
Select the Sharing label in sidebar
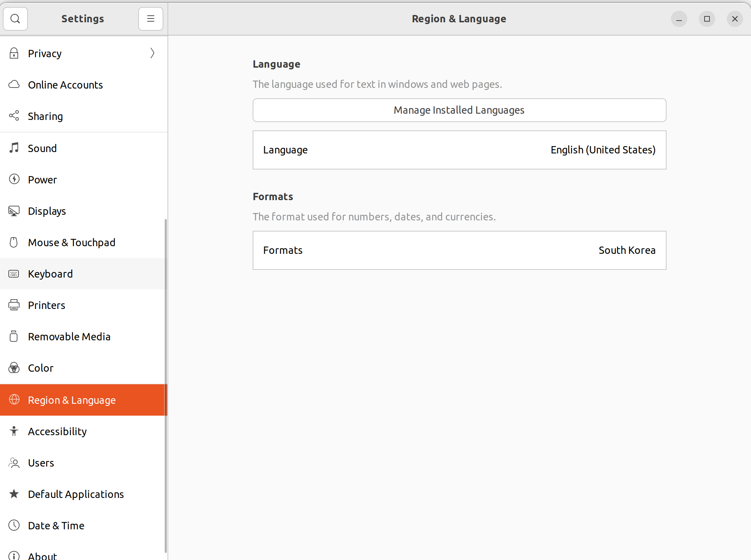tap(45, 116)
